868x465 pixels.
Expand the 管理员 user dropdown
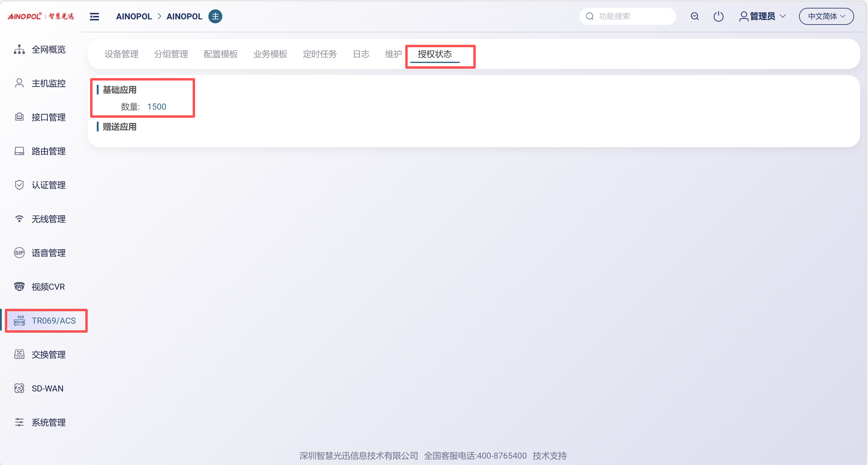[x=762, y=16]
